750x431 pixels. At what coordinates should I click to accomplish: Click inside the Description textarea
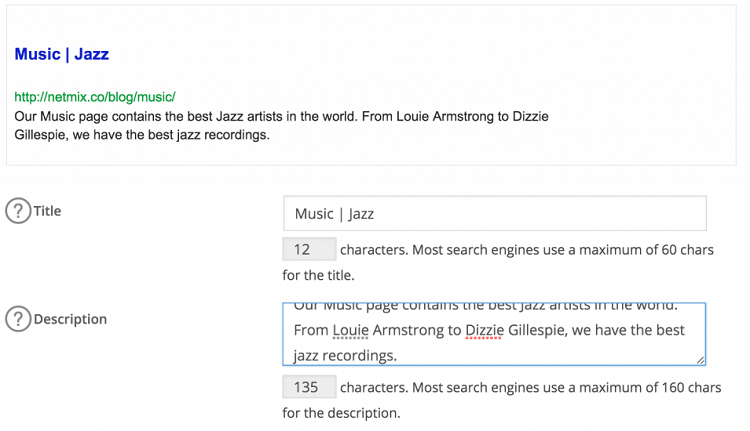494,334
